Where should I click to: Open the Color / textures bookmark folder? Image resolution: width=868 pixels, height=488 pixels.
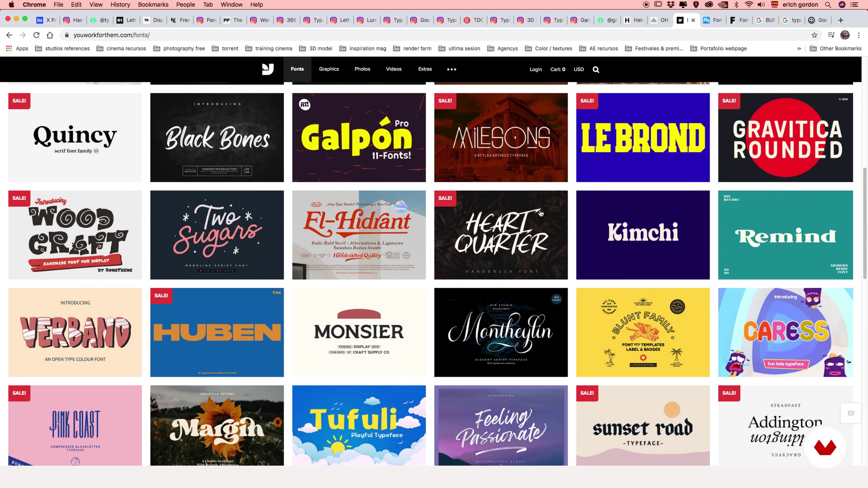(x=549, y=49)
